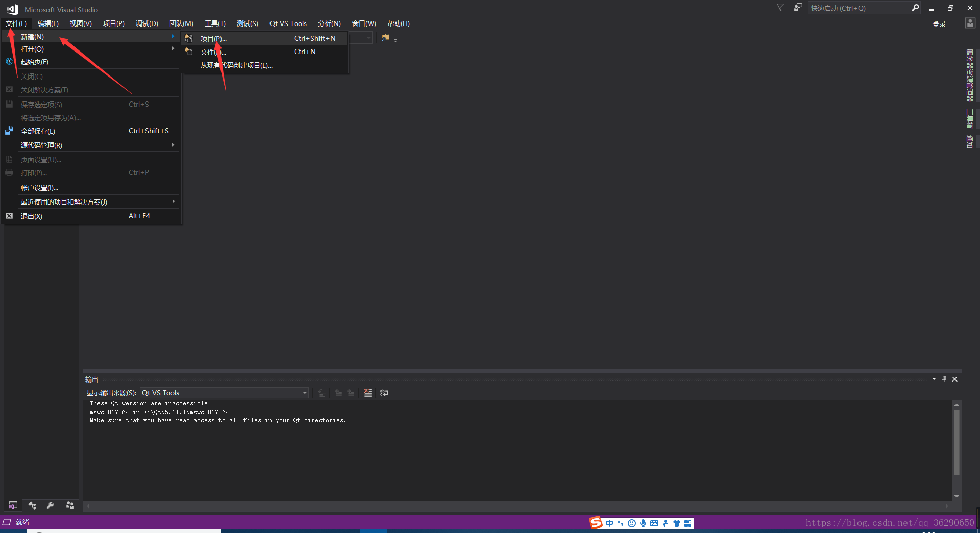The height and width of the screenshot is (533, 980).
Task: Open the output source Qt VS Tools dropdown
Action: (224, 393)
